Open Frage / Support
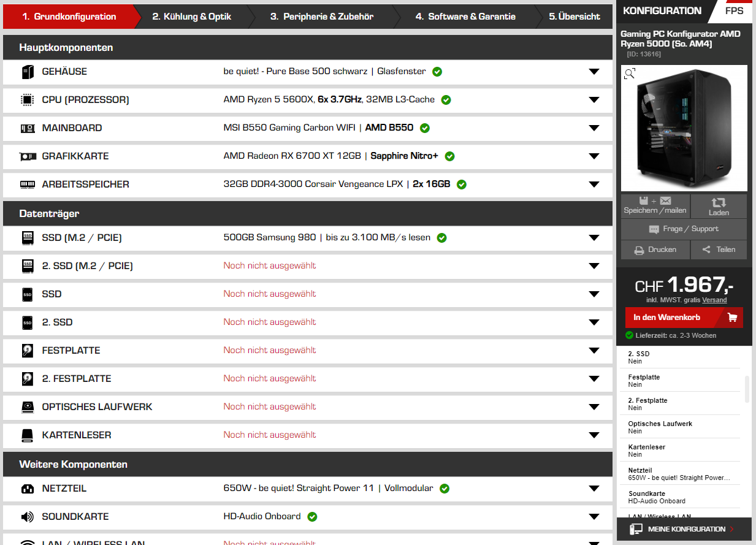Viewport: 756px width, 545px height. pos(684,229)
